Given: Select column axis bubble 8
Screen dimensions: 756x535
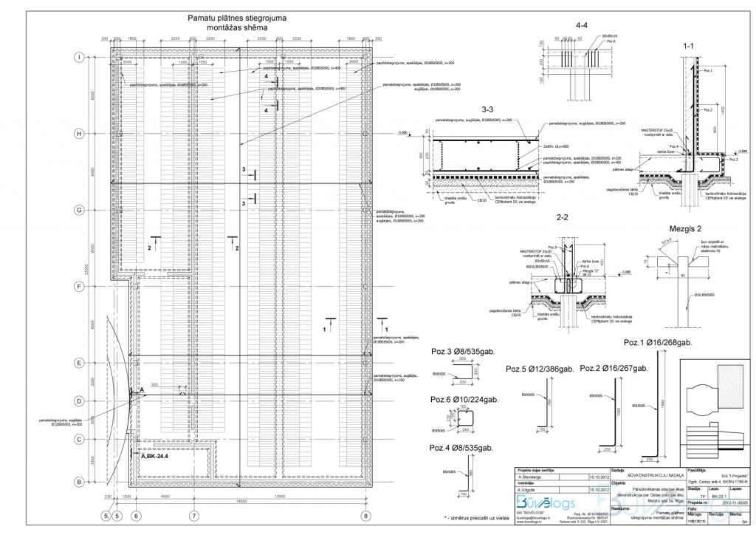Looking at the screenshot, I should pos(365,515).
